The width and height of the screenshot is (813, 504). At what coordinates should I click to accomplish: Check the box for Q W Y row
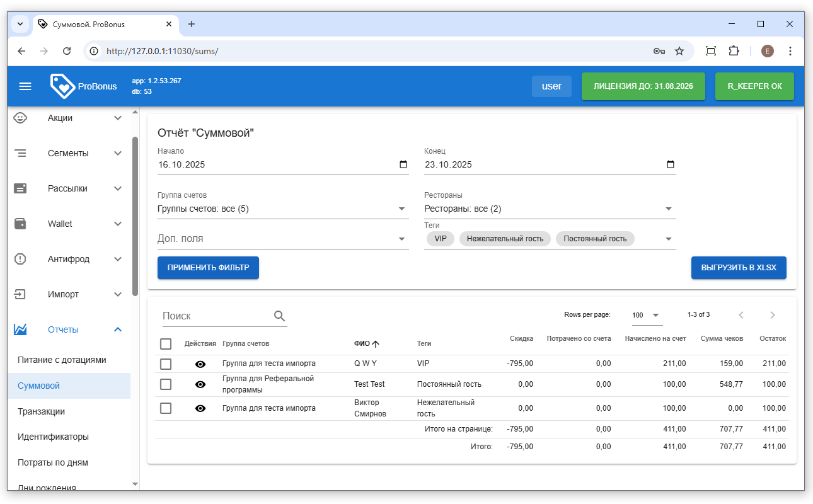pos(166,364)
